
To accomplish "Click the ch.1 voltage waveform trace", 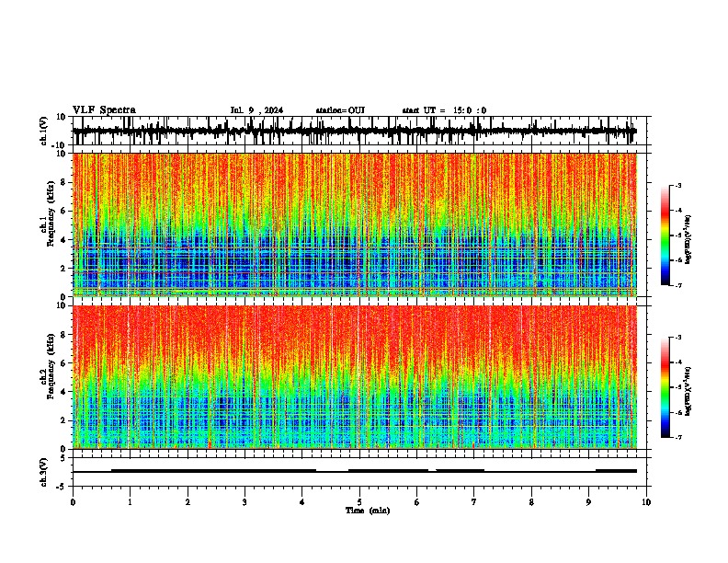I will coord(354,131).
